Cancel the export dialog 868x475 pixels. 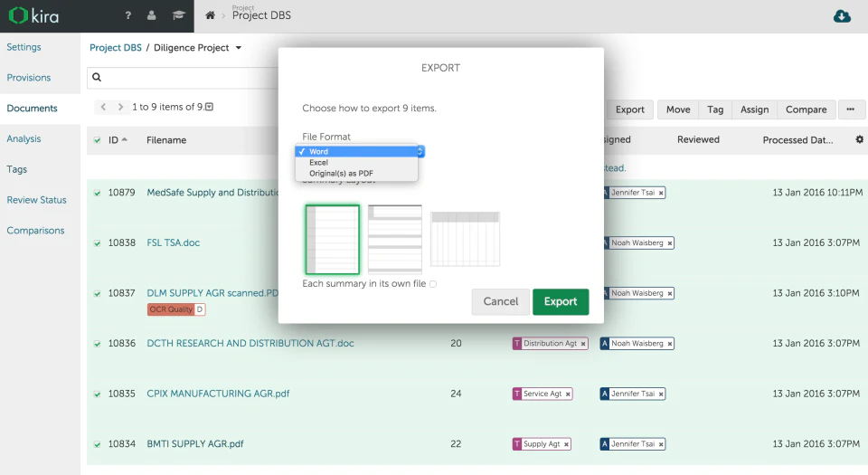click(500, 301)
